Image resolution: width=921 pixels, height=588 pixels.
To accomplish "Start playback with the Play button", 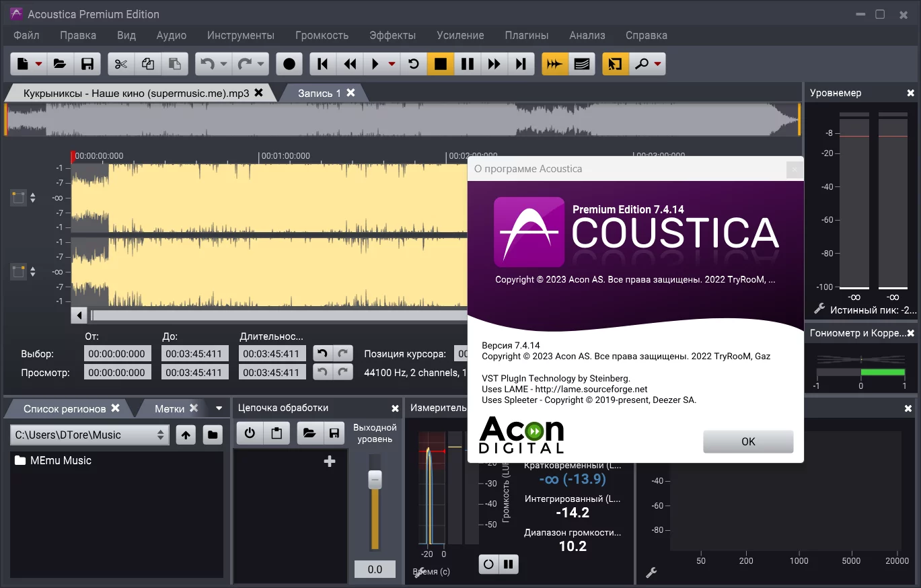I will (375, 64).
